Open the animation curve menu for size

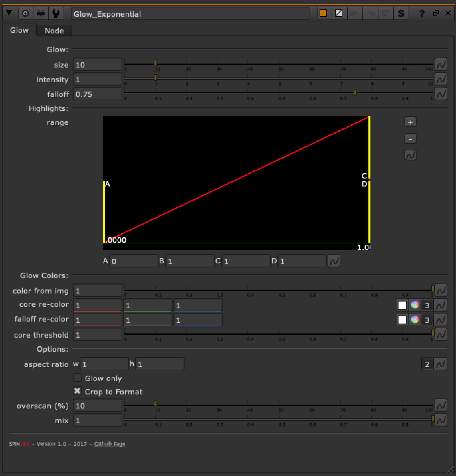441,64
